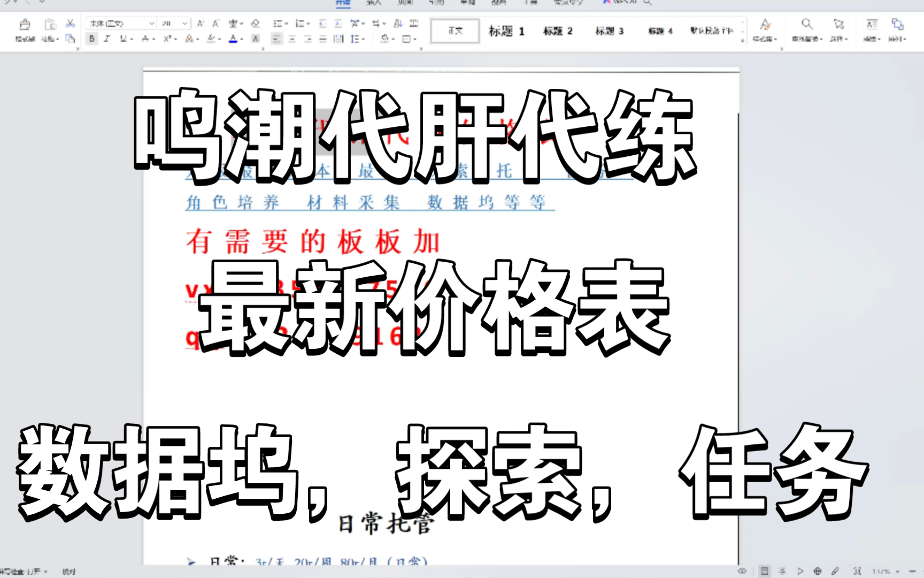Image resolution: width=924 pixels, height=578 pixels.
Task: Expand the bullet list dropdown arrow
Action: [286, 24]
